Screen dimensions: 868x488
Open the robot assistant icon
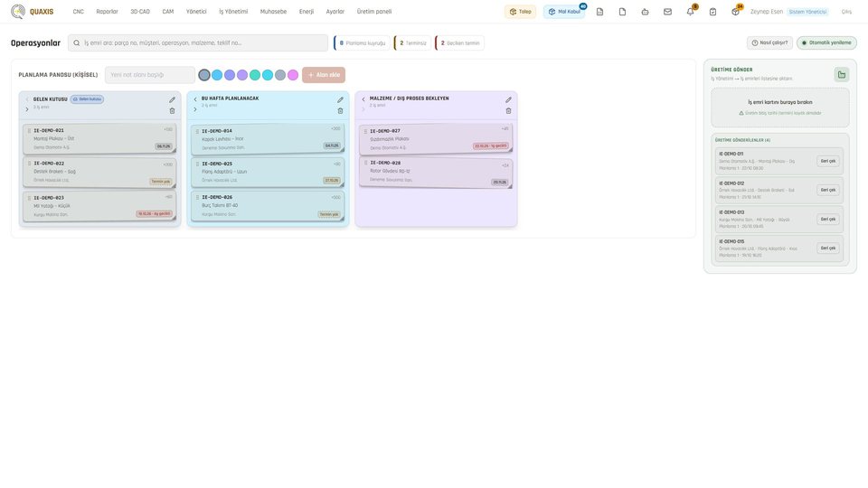[645, 12]
